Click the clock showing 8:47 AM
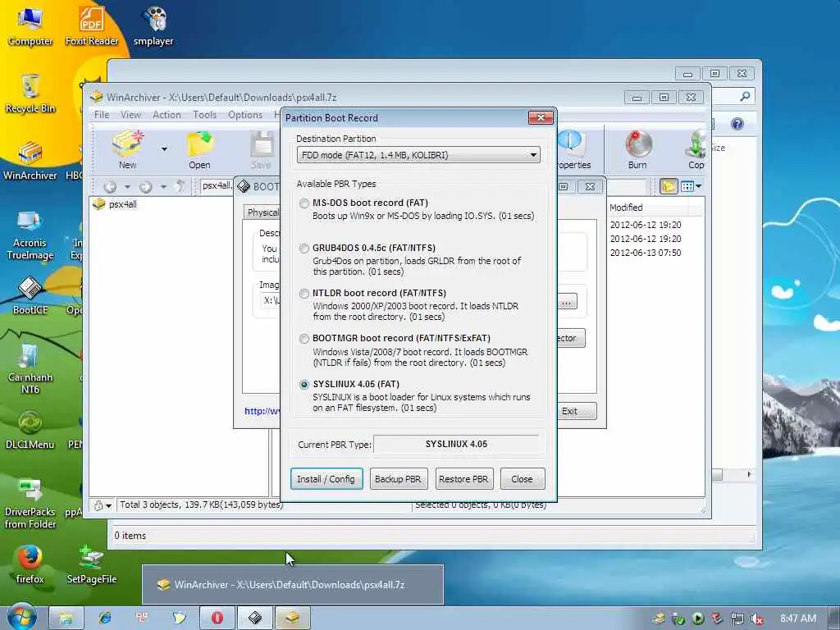 coord(797,619)
